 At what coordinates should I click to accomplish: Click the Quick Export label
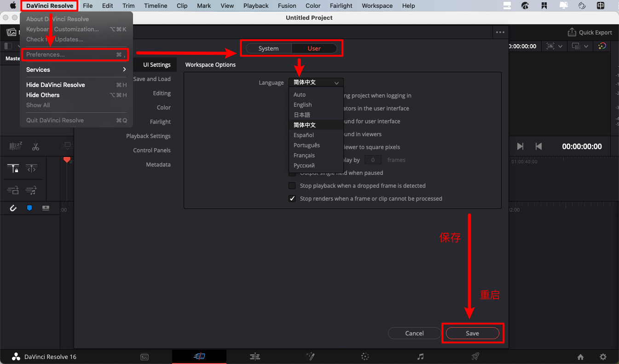(x=596, y=33)
